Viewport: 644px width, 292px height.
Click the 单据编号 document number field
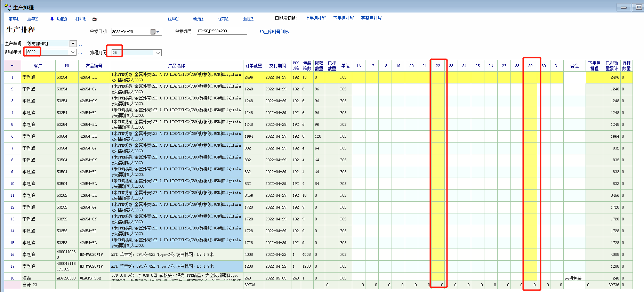point(222,31)
